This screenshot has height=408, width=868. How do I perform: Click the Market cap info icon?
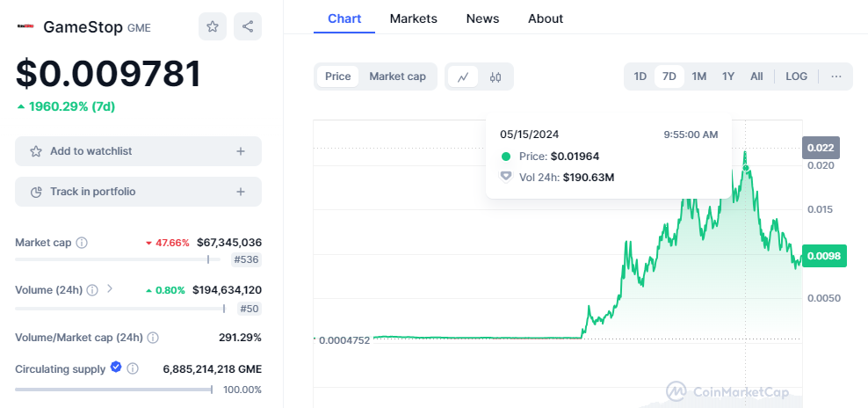point(82,243)
